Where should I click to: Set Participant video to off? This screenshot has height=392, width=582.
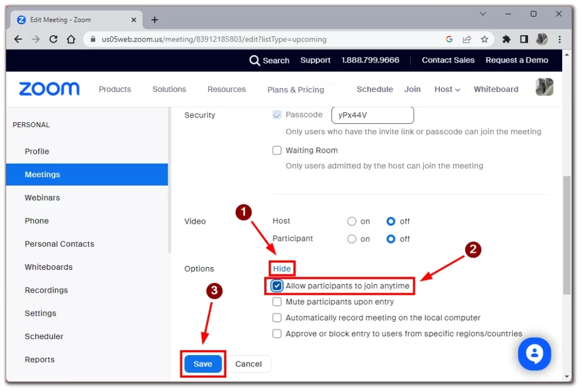(391, 239)
